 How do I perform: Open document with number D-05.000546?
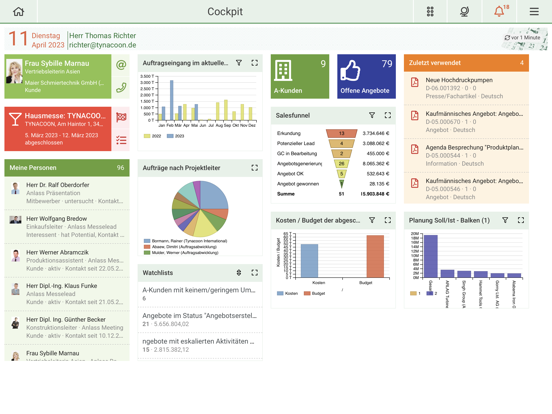point(466,189)
